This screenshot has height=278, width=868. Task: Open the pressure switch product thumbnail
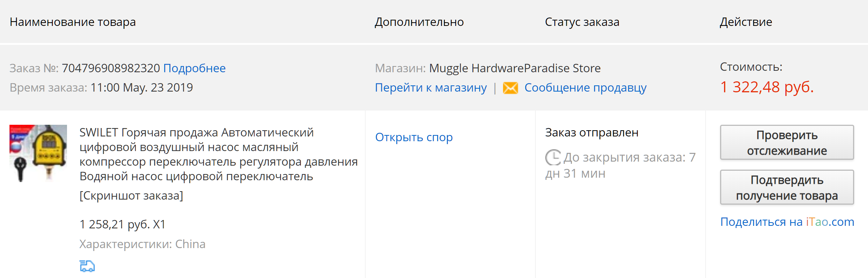[x=38, y=153]
